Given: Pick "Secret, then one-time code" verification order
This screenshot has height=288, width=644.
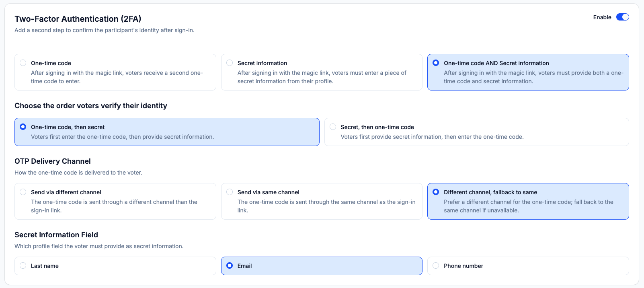Looking at the screenshot, I should [x=333, y=127].
